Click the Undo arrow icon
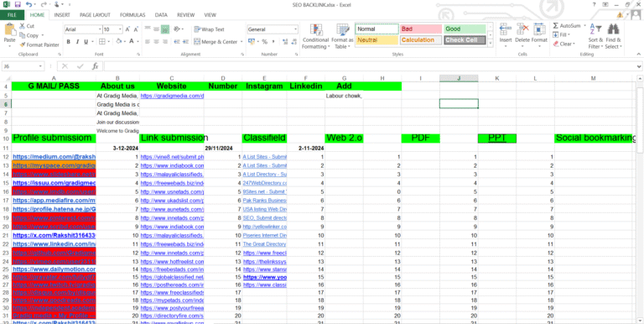Screen dimensions: 644x324 [29, 4]
